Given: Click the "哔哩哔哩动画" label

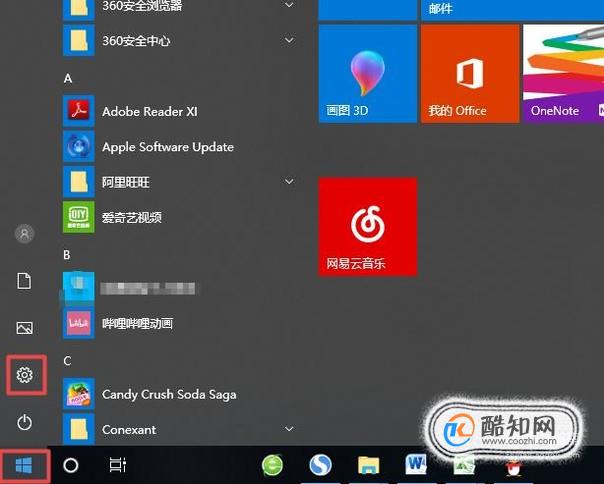Looking at the screenshot, I should (x=138, y=324).
